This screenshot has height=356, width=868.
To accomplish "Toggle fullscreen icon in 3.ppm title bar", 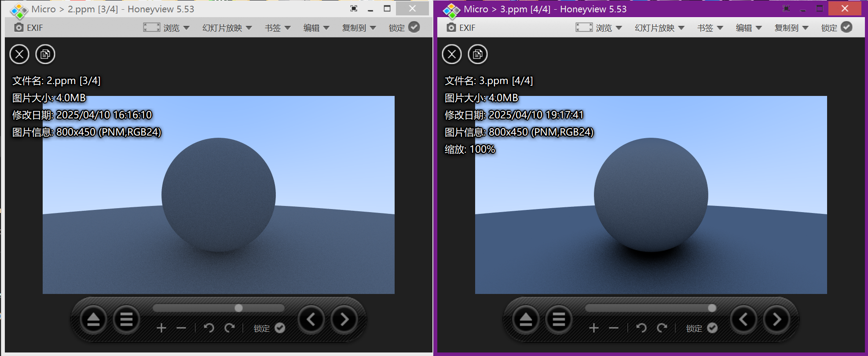I will [x=786, y=8].
